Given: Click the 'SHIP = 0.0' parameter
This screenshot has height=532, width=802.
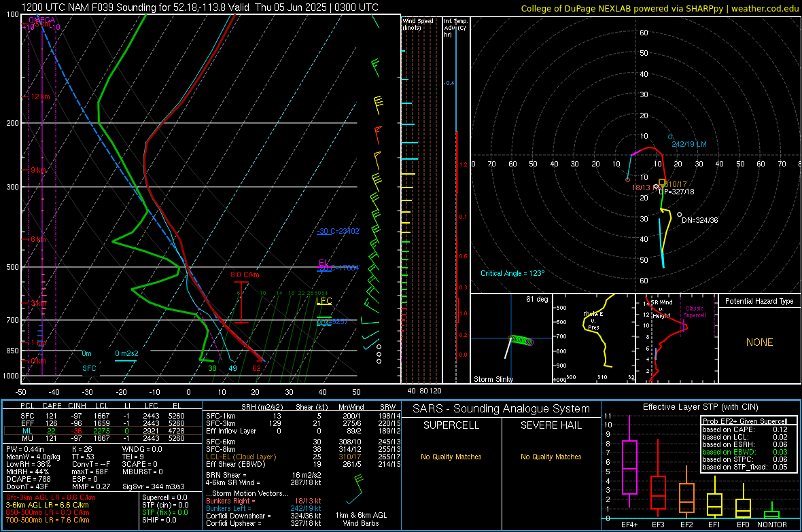Looking at the screenshot, I should coord(159,520).
